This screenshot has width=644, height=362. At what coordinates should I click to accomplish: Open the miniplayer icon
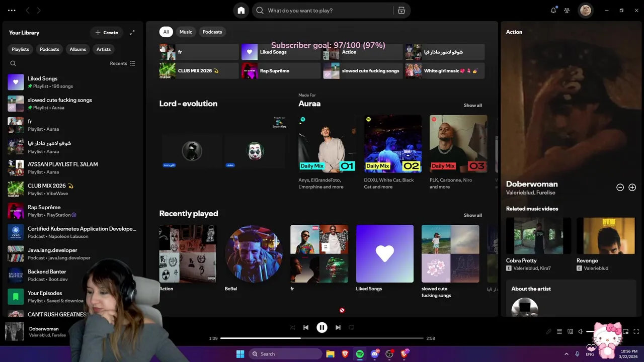pyautogui.click(x=626, y=331)
